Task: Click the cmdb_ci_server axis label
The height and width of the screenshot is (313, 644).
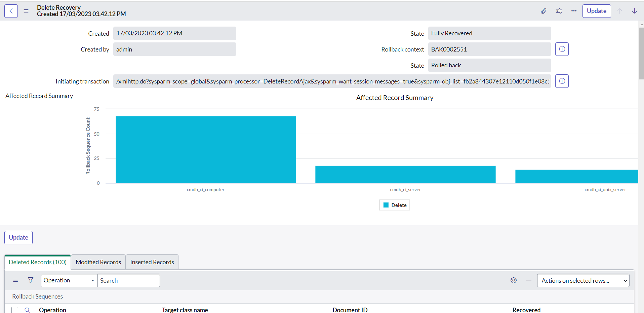Action: coord(405,190)
